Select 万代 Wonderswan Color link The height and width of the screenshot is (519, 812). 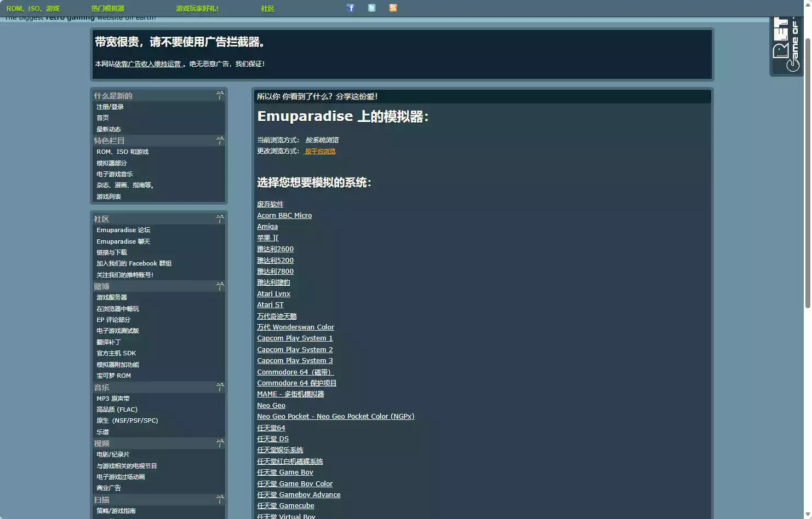click(x=295, y=327)
